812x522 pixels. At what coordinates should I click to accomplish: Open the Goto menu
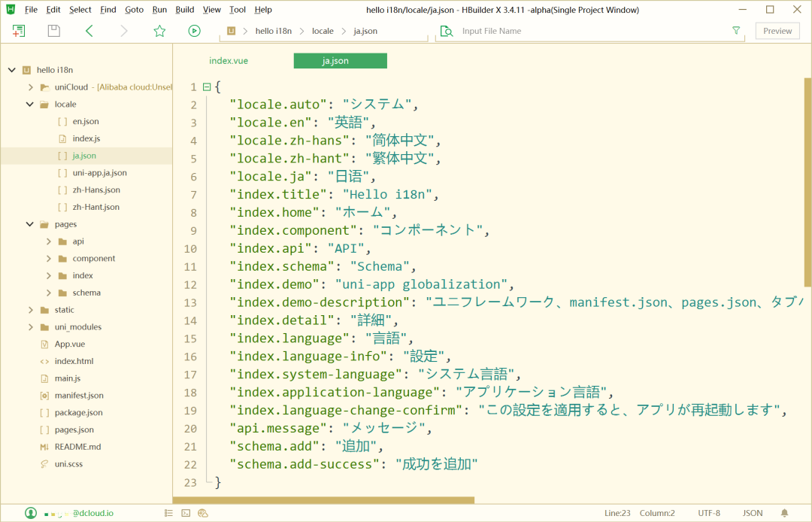tap(134, 9)
